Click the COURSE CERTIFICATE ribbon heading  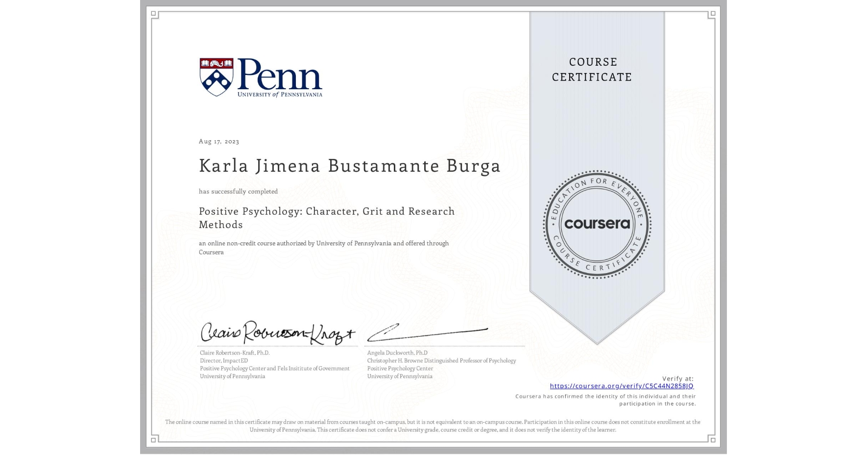[592, 69]
